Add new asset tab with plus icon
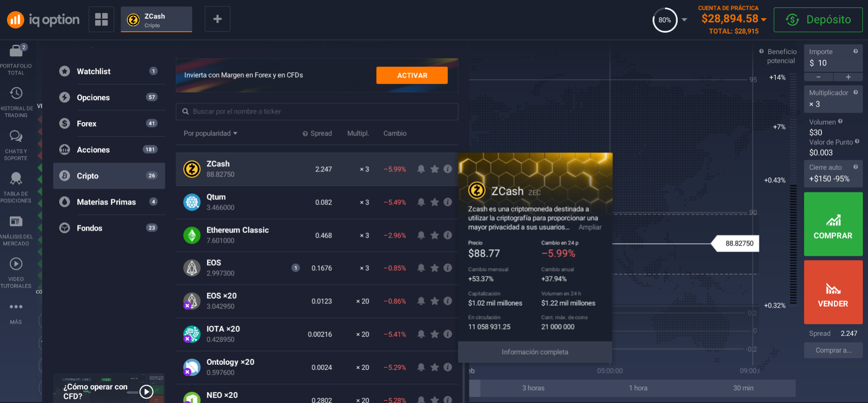868x403 pixels. click(217, 19)
